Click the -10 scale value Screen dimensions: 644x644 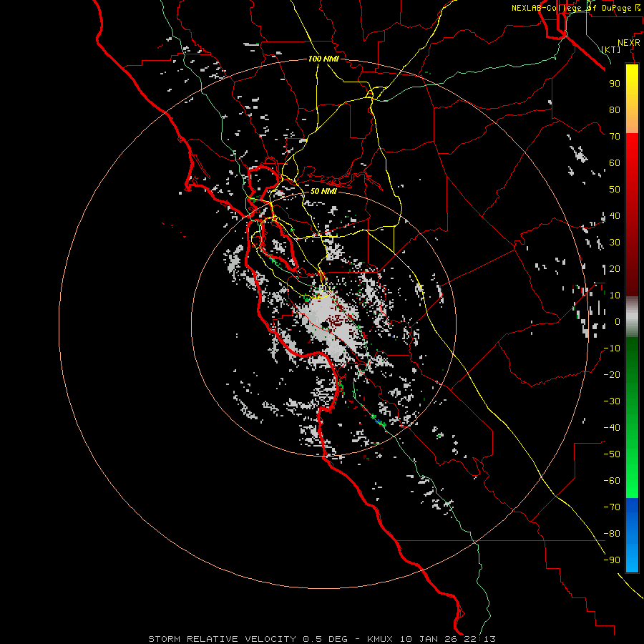tap(612, 348)
